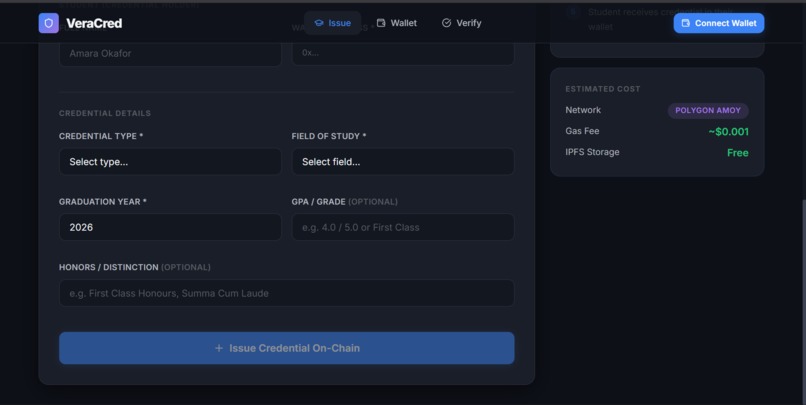
Task: Click the VeraCred brand name
Action: point(94,23)
